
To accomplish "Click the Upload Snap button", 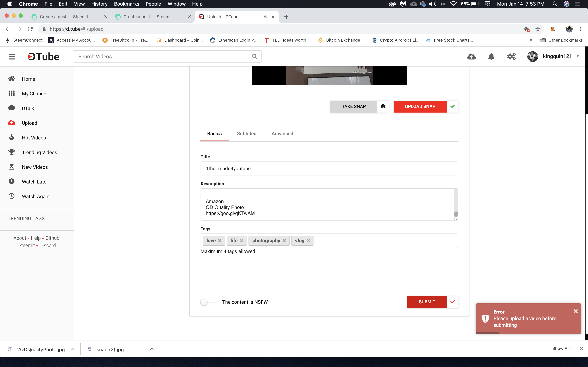I will (420, 107).
